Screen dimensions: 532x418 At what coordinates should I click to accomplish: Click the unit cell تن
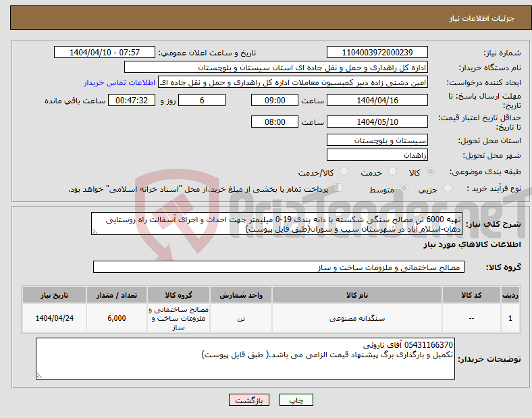(x=241, y=318)
